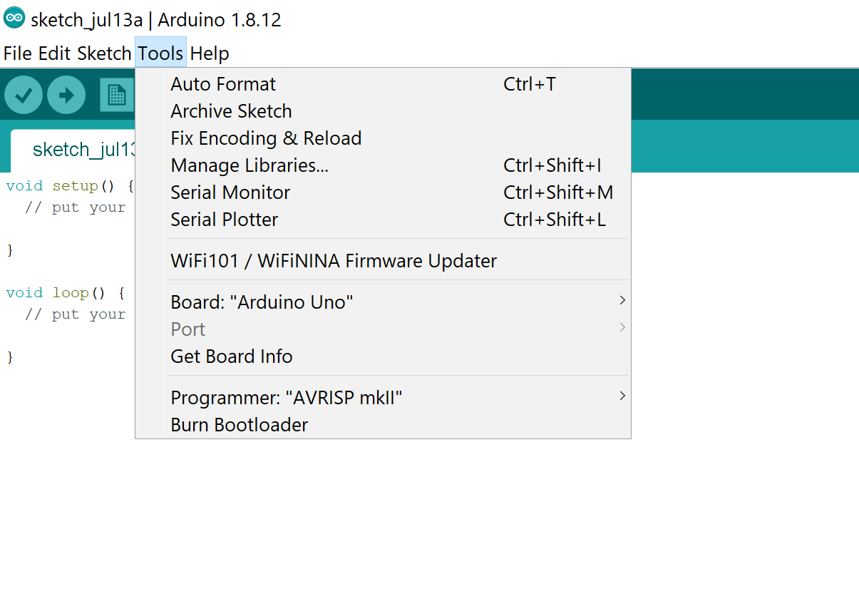Open the Sketch menu
This screenshot has height=616, width=859.
[x=104, y=53]
